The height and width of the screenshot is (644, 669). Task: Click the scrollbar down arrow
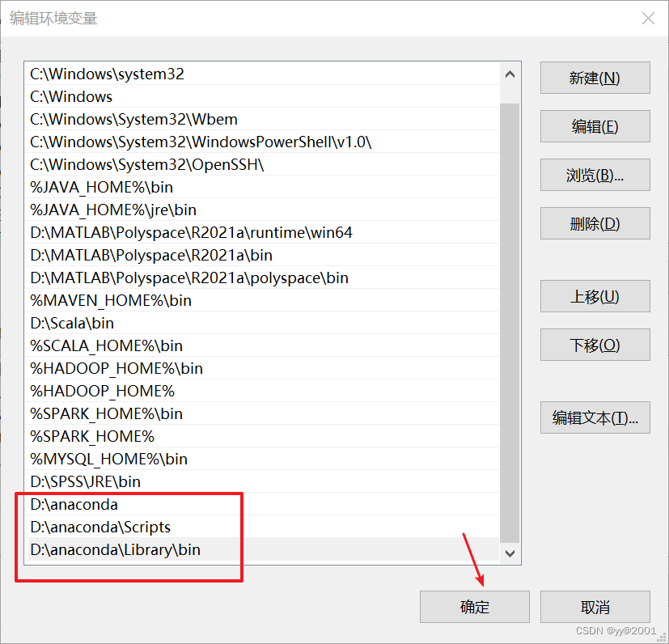click(x=510, y=553)
